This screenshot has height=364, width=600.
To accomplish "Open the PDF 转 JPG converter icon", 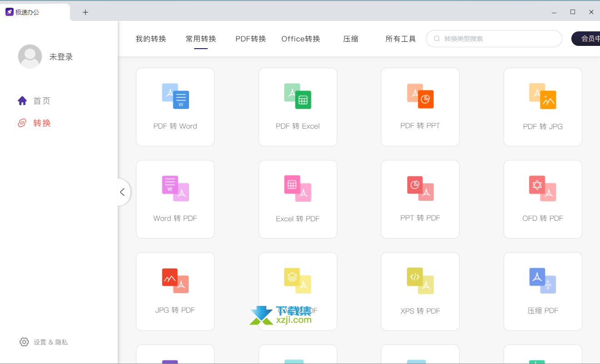I will click(x=543, y=96).
